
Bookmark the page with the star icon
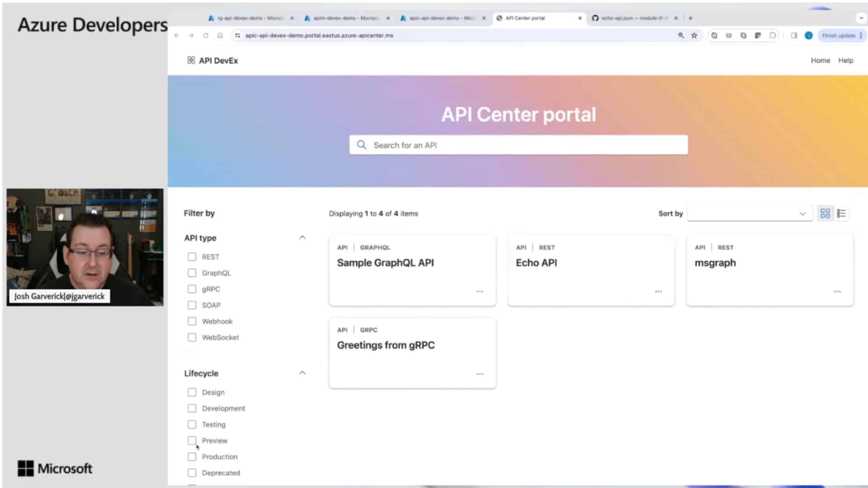(694, 36)
